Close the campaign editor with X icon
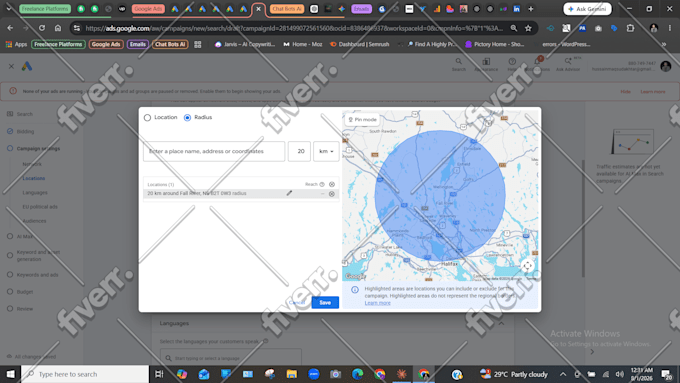 (x=11, y=66)
